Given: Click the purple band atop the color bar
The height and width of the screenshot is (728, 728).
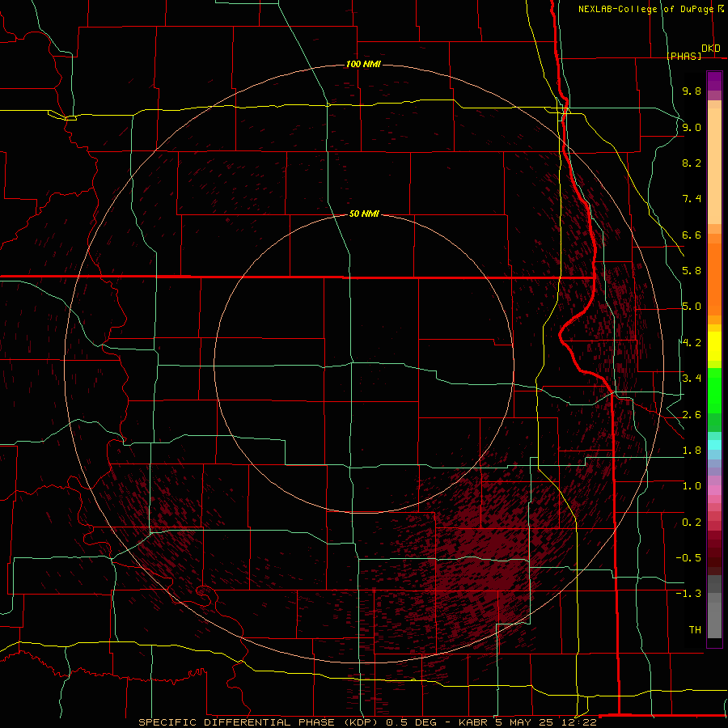Looking at the screenshot, I should click(x=714, y=81).
